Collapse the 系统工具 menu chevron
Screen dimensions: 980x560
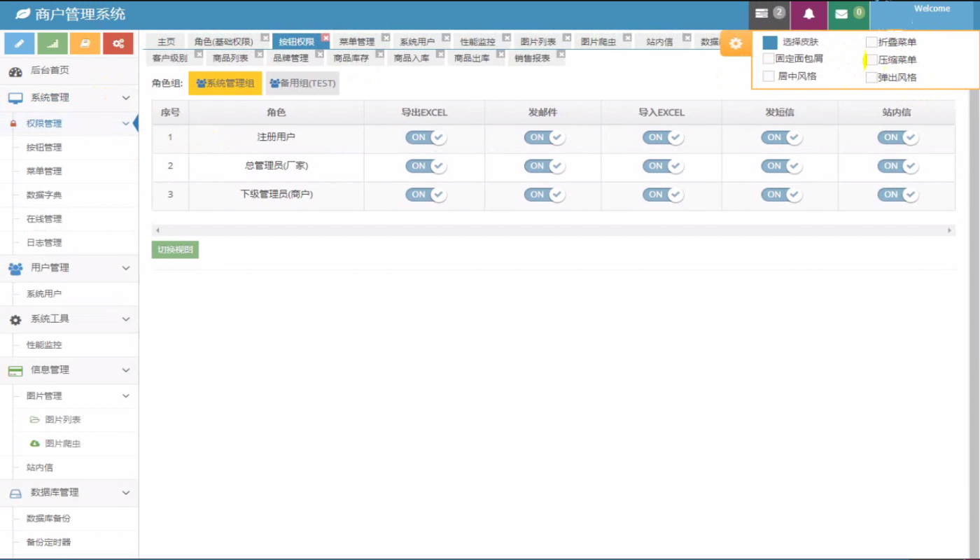pyautogui.click(x=126, y=319)
